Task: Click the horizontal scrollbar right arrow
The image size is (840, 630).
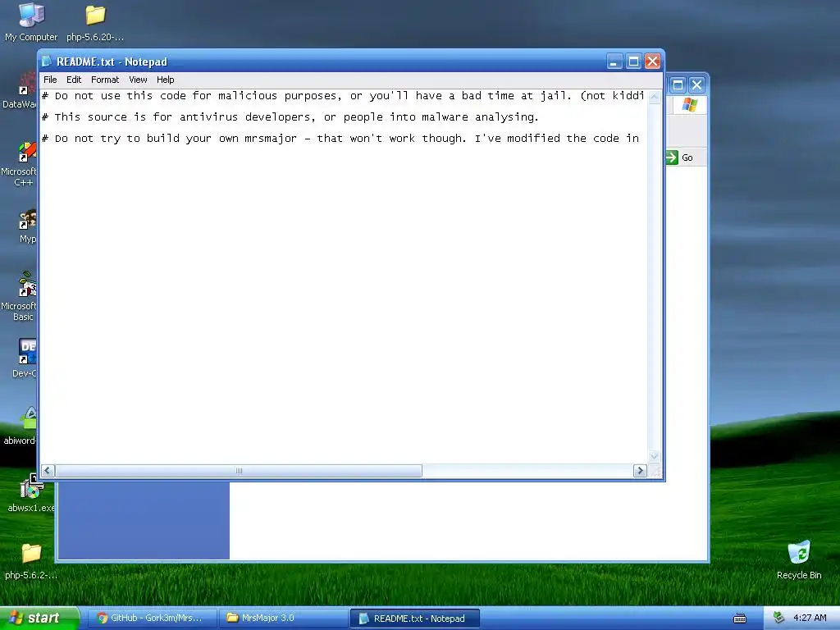Action: point(640,470)
